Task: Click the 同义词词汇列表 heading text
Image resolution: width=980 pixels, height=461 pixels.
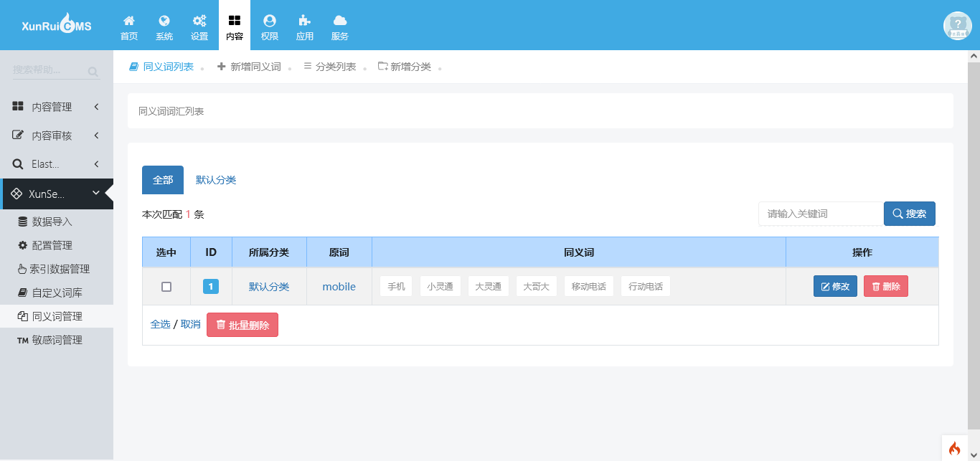Action: [x=171, y=111]
